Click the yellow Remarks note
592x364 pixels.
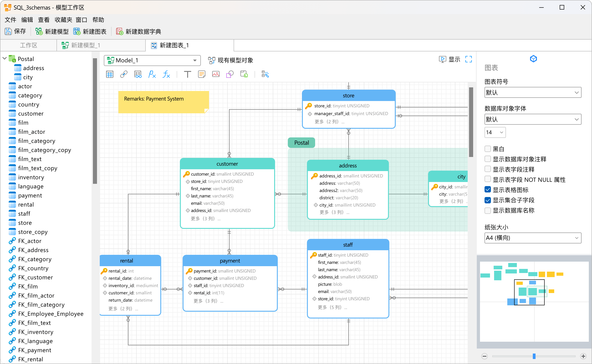click(164, 102)
